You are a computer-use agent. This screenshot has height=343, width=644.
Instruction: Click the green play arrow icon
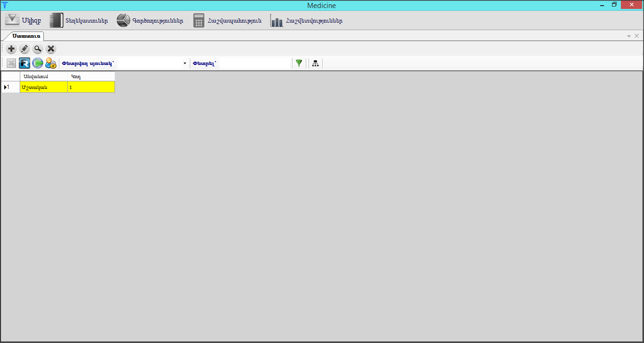[38, 63]
